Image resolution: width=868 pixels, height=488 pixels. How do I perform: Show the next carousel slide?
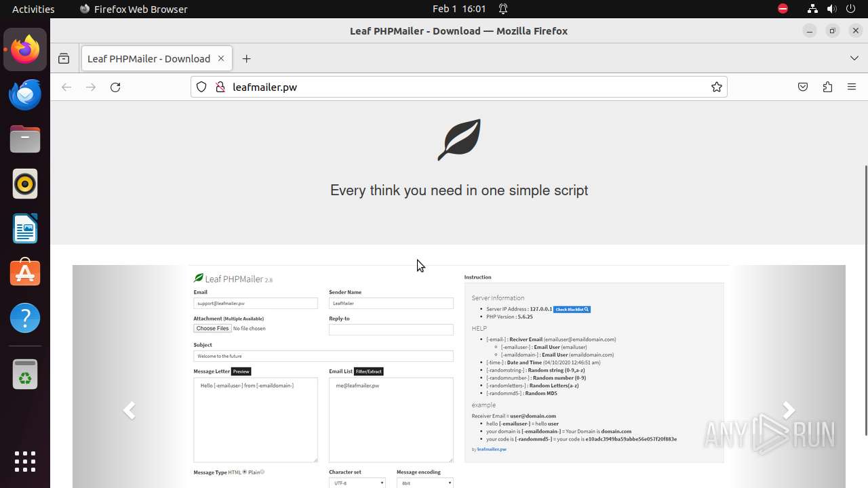789,410
